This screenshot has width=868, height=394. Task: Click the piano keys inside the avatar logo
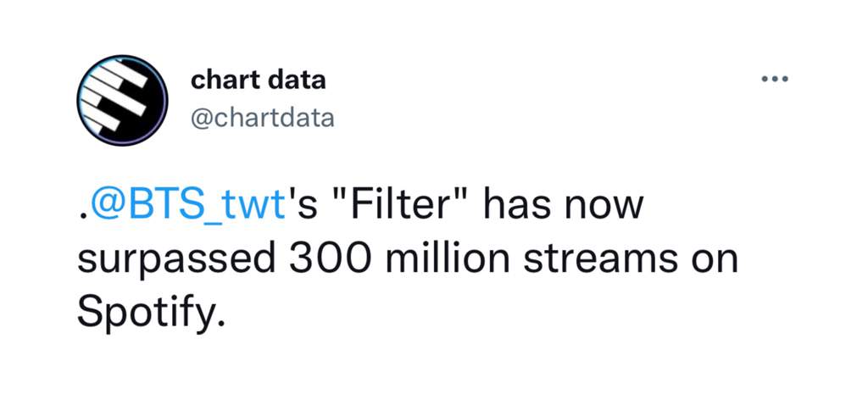(115, 98)
